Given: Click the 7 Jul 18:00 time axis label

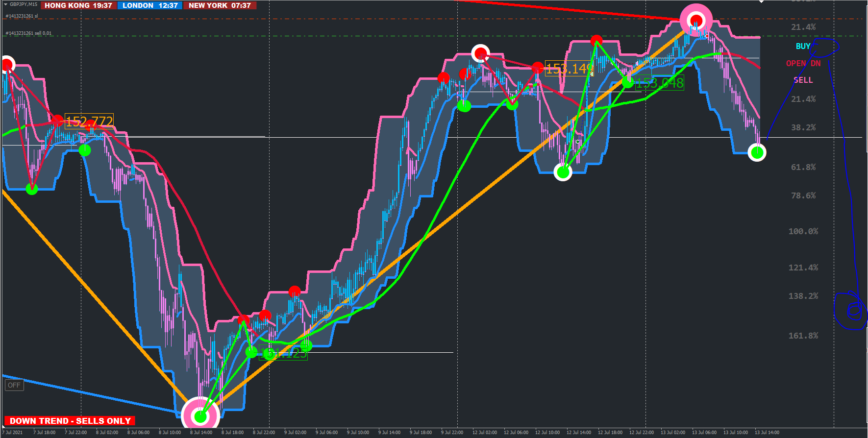Looking at the screenshot, I should [44, 433].
